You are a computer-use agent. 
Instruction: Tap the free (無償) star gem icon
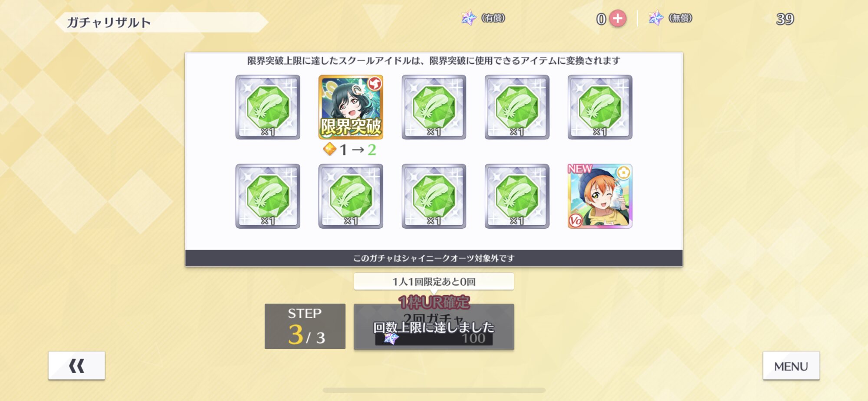[656, 18]
